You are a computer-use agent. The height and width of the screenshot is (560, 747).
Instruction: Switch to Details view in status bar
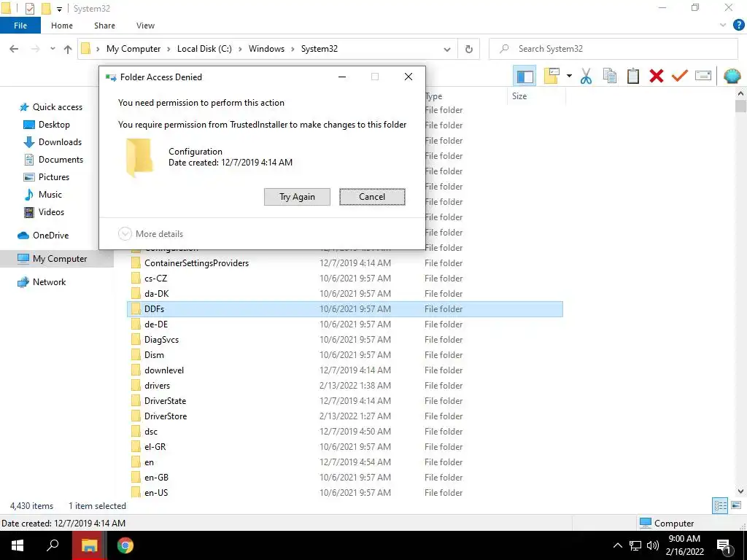[x=720, y=506]
